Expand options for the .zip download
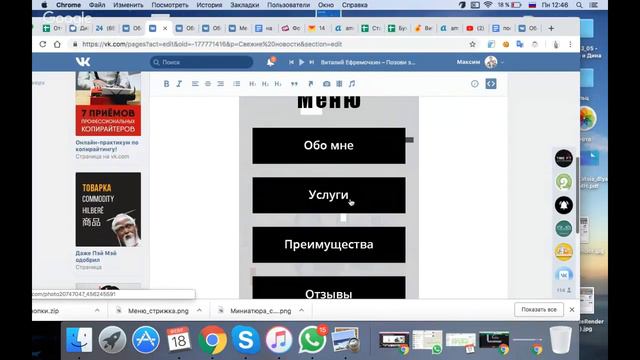 pos(97,311)
